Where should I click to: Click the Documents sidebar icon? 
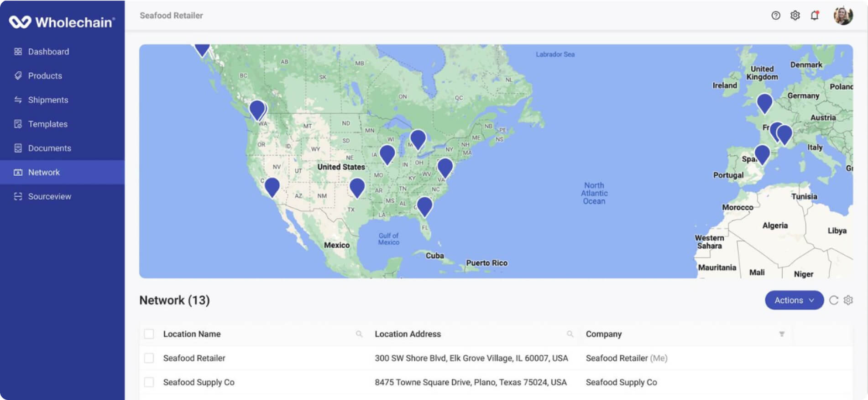[x=18, y=148]
